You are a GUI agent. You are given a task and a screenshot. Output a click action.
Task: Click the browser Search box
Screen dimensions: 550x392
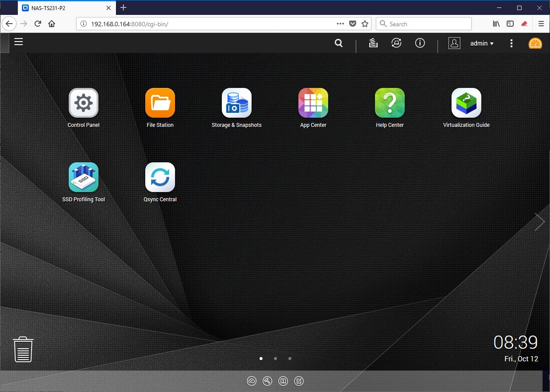click(x=424, y=24)
